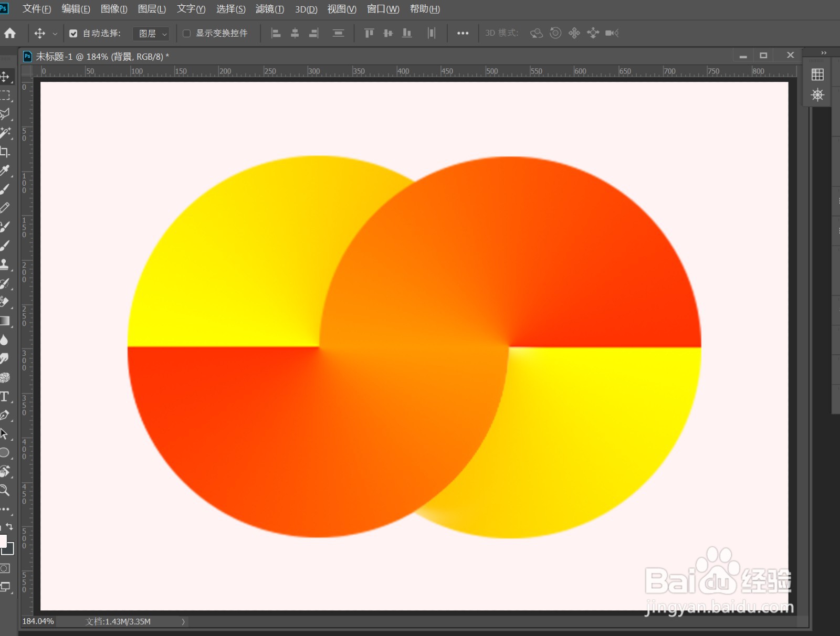Open the grid panel icon on right dock
840x636 pixels.
click(x=817, y=75)
